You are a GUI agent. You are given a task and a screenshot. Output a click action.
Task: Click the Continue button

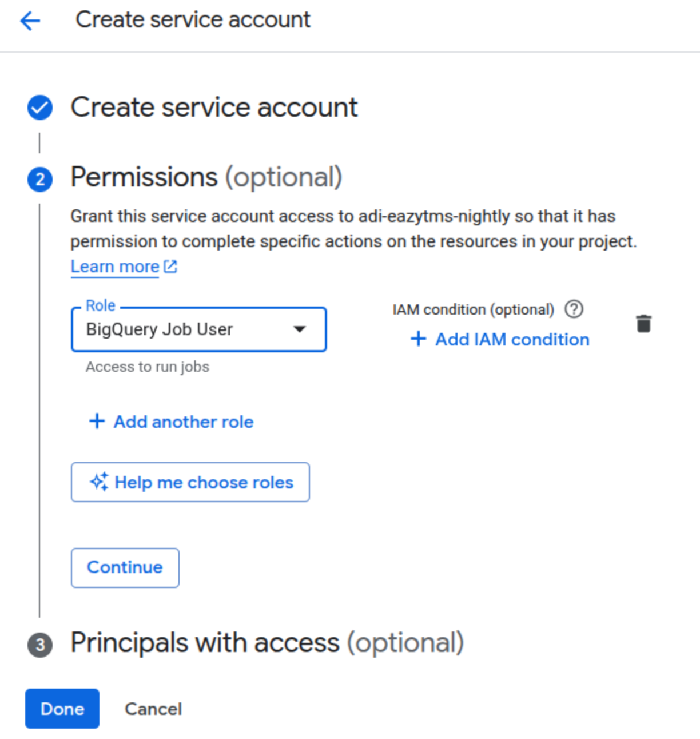[x=125, y=567]
